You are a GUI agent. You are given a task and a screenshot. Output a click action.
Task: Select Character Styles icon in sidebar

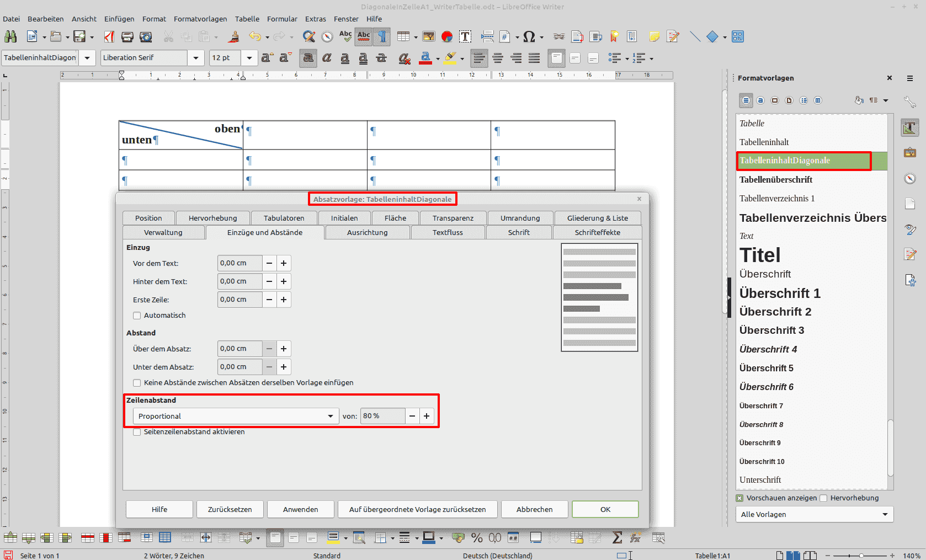tap(760, 100)
